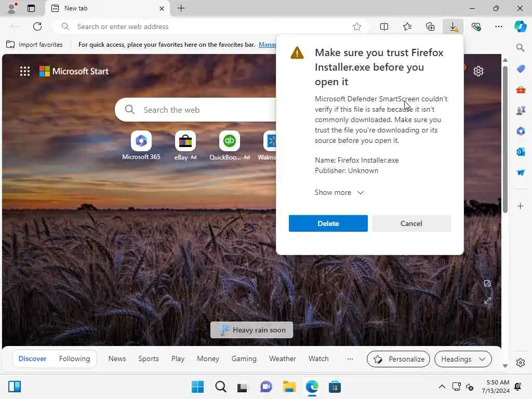
Task: Open Browser essentials heart icon
Action: (476, 26)
